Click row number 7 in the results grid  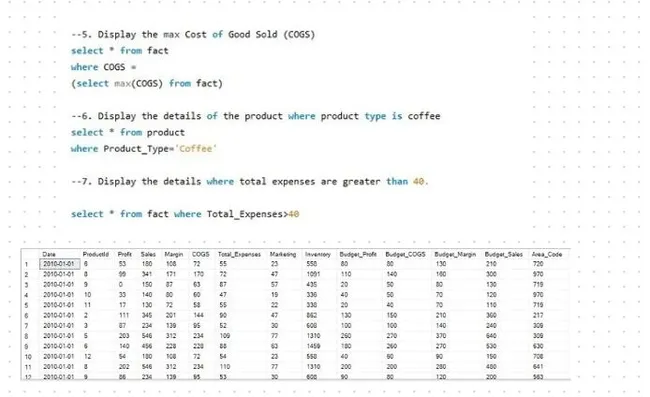coord(26,326)
